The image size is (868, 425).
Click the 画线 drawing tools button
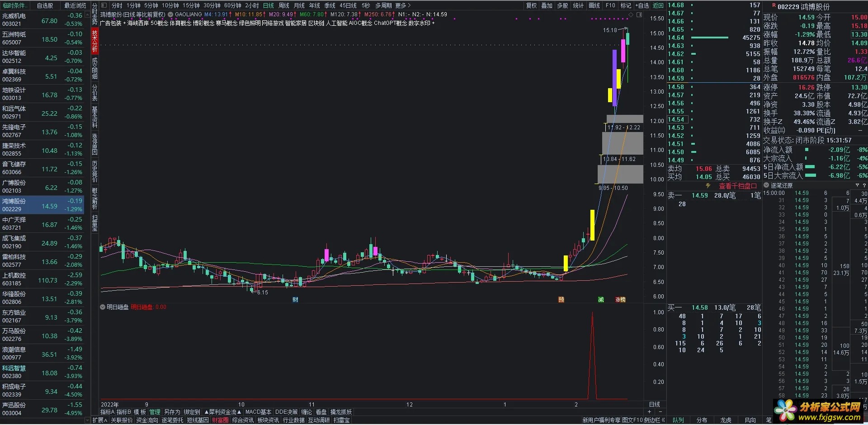coord(594,5)
